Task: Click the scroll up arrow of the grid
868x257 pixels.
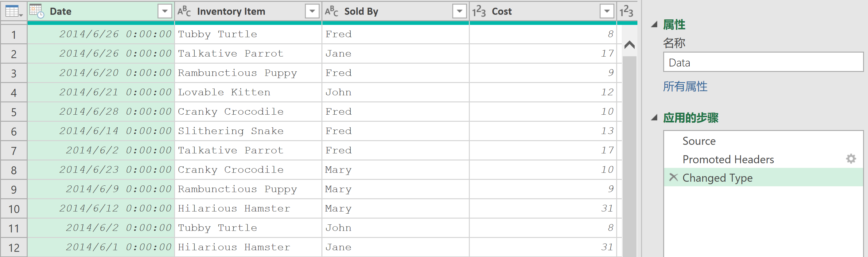Action: [x=629, y=45]
